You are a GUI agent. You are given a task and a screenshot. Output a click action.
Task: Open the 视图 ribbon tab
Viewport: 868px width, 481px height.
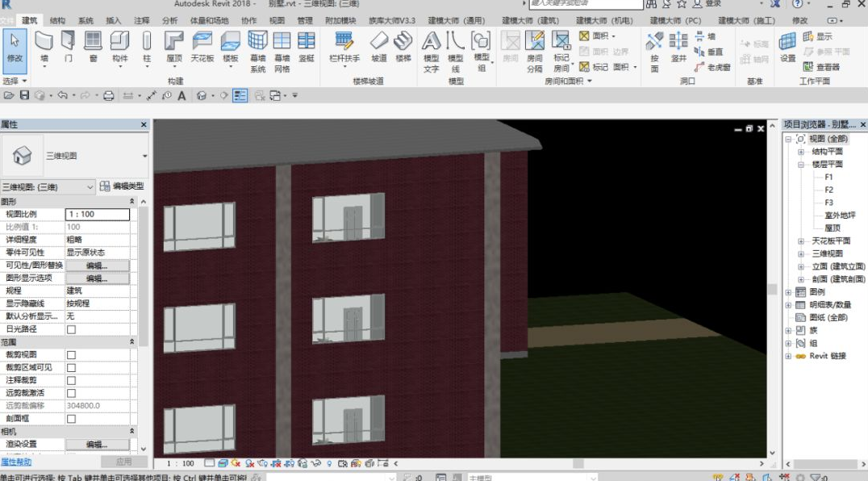click(277, 20)
